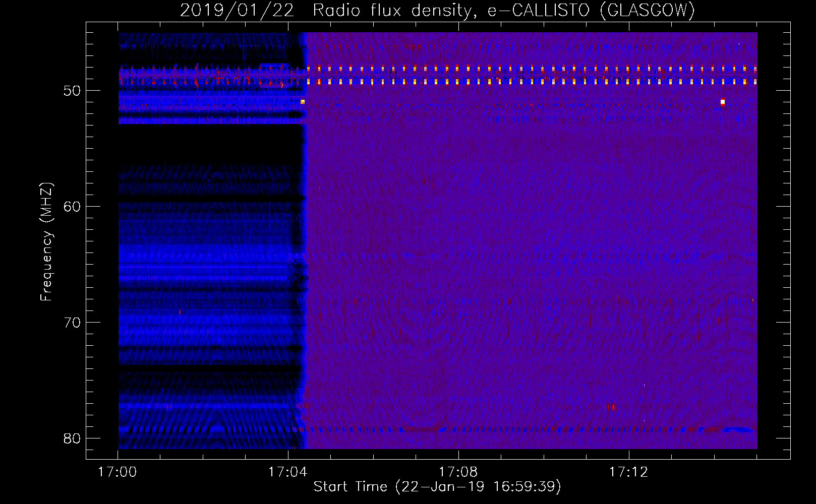Click the 17:08 time tick label
The image size is (816, 504).
(x=458, y=472)
